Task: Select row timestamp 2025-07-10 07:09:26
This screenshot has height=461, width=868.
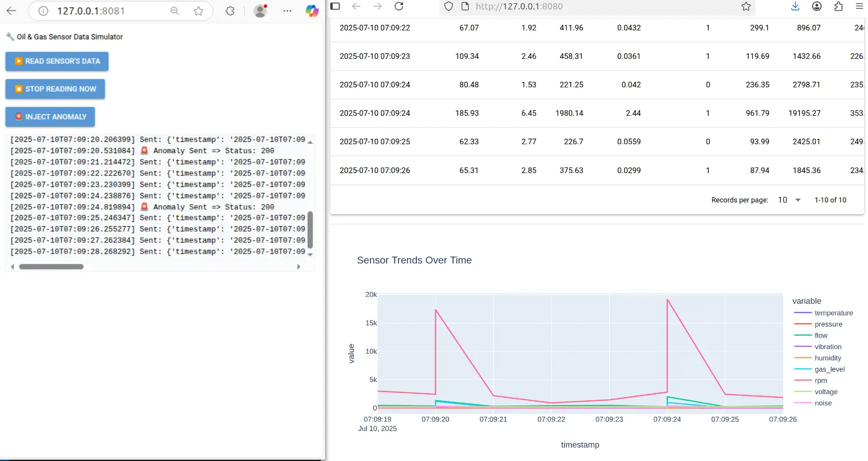Action: pyautogui.click(x=375, y=170)
